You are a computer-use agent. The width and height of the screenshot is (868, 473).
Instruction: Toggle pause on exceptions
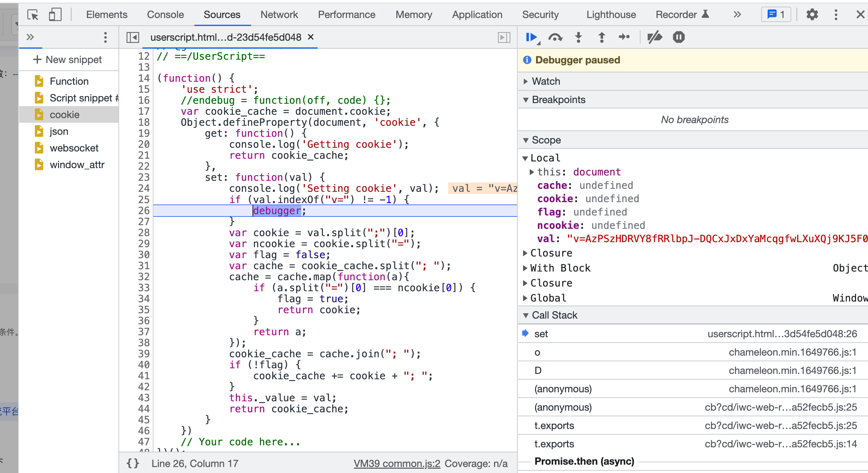[679, 37]
